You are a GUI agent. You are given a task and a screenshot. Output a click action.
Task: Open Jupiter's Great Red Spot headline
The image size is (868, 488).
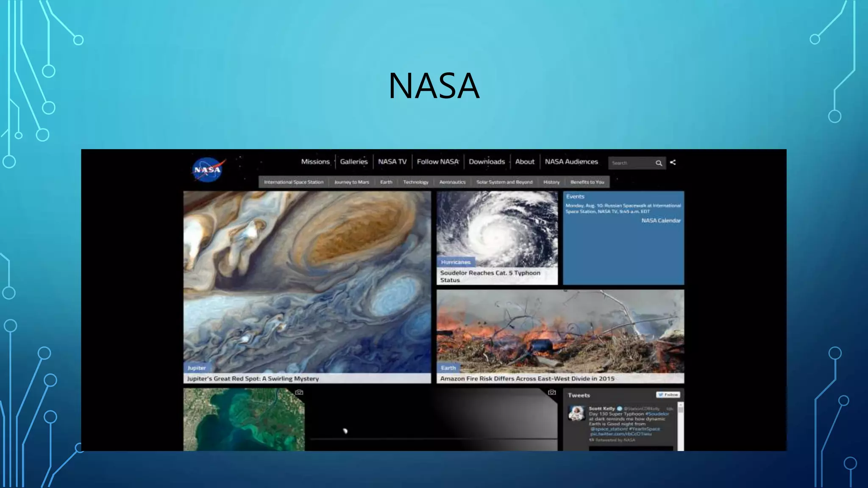pos(253,379)
